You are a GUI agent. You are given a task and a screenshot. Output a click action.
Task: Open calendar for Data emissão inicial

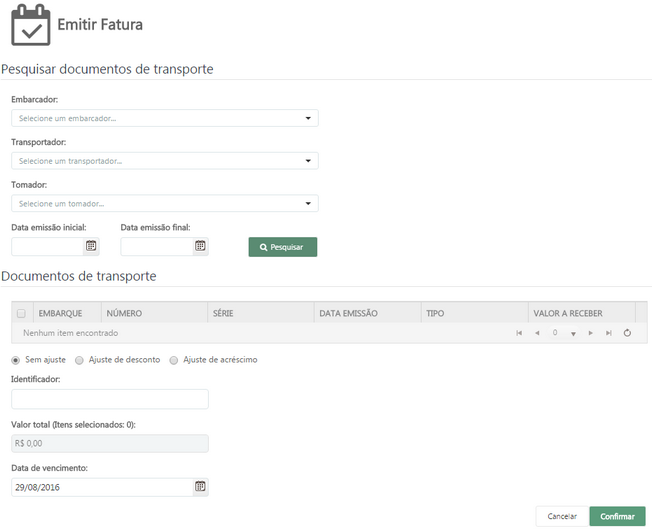point(91,246)
